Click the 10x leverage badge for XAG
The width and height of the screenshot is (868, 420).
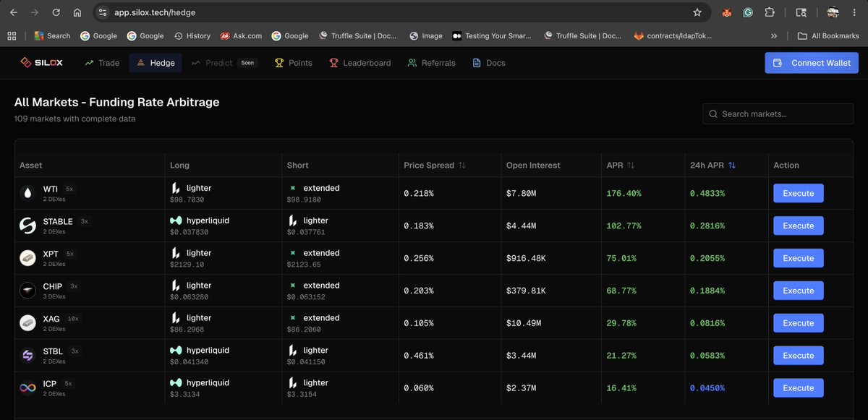coord(73,319)
